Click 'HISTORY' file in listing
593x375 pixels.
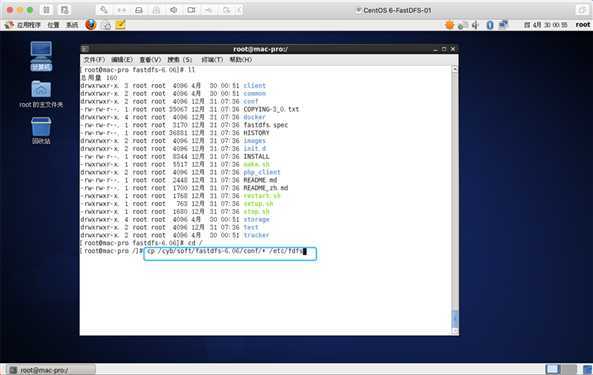256,133
